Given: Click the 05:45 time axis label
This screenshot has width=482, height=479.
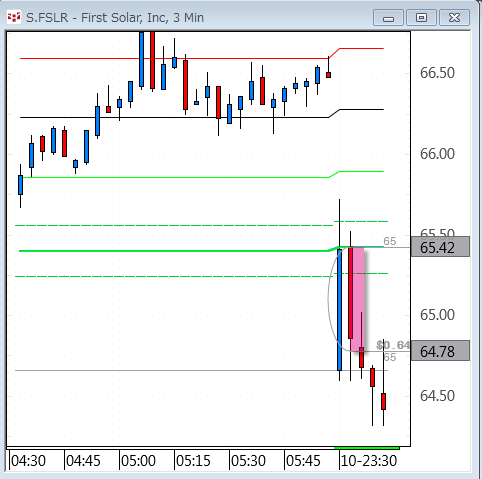Looking at the screenshot, I should tap(303, 461).
